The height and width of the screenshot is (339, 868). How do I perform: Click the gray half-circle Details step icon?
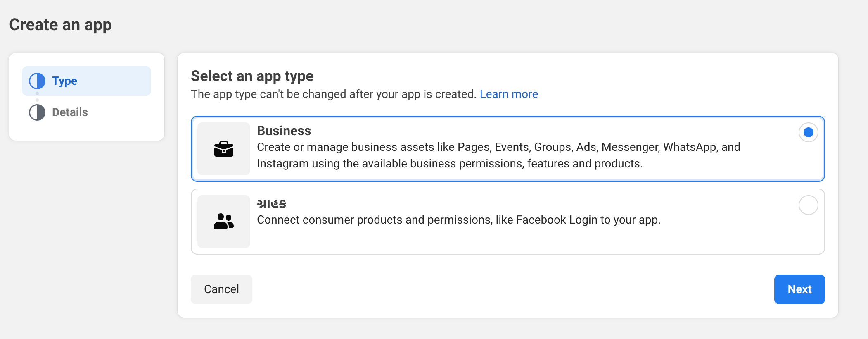[37, 112]
